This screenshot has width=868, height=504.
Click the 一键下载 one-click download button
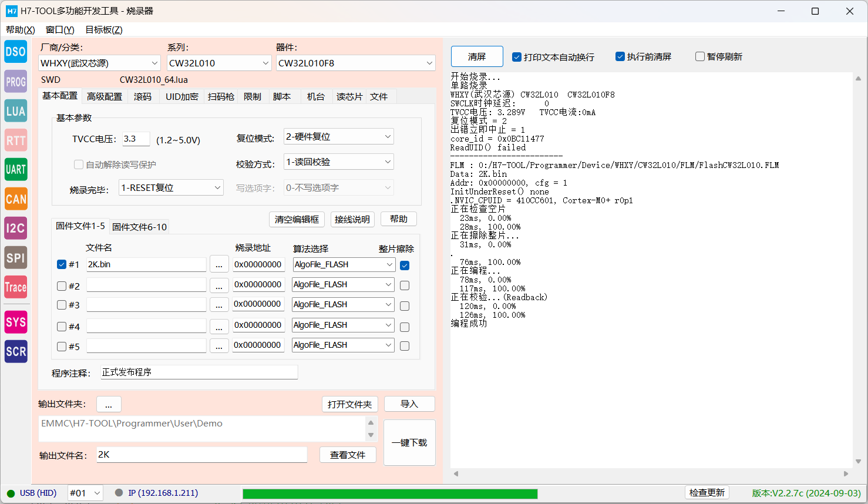[409, 442]
